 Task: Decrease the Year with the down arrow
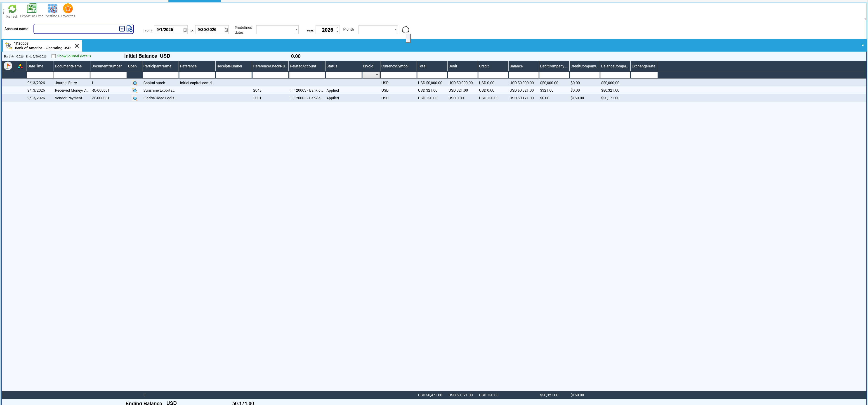click(337, 32)
